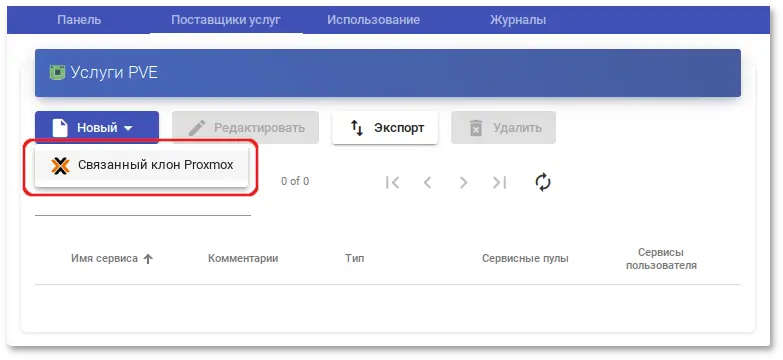This screenshot has height=360, width=783.
Task: Click the Экспорт button
Action: click(385, 128)
